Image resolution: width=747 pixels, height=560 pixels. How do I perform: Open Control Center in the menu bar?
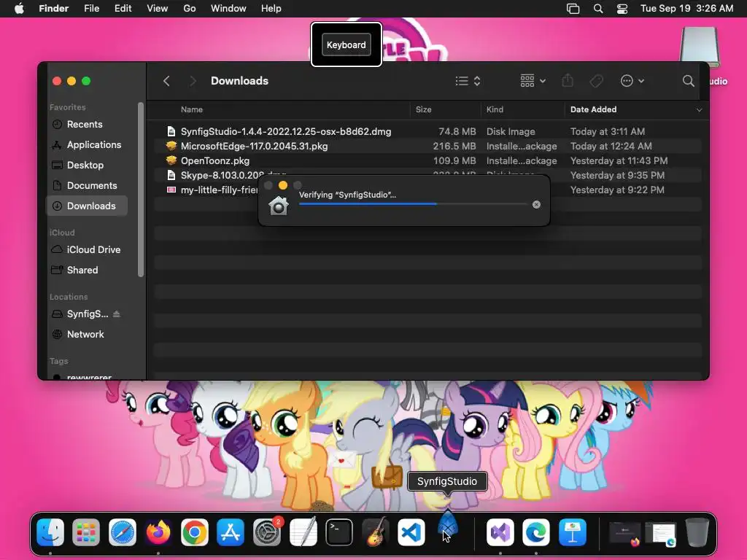pos(622,9)
